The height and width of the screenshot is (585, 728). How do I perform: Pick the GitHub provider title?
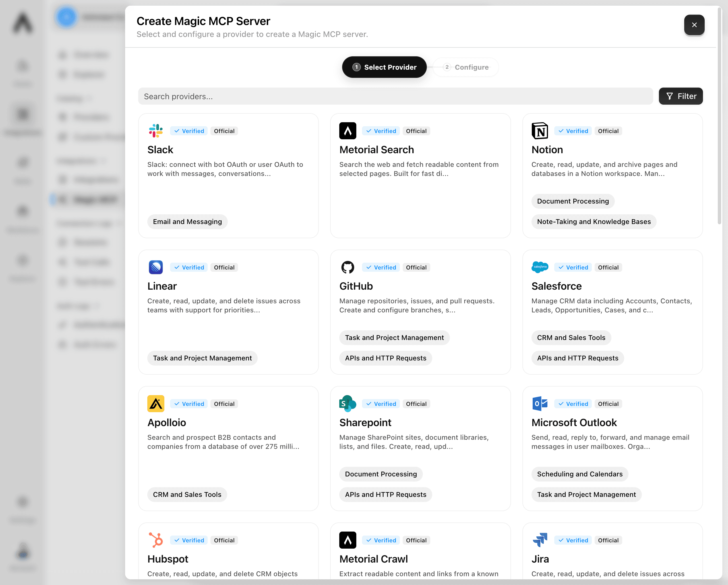[x=356, y=286]
